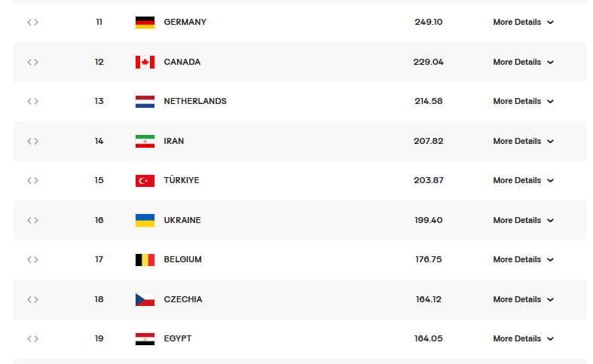This screenshot has width=593, height=364.
Task: Click the Egypt flag icon
Action: tap(145, 339)
